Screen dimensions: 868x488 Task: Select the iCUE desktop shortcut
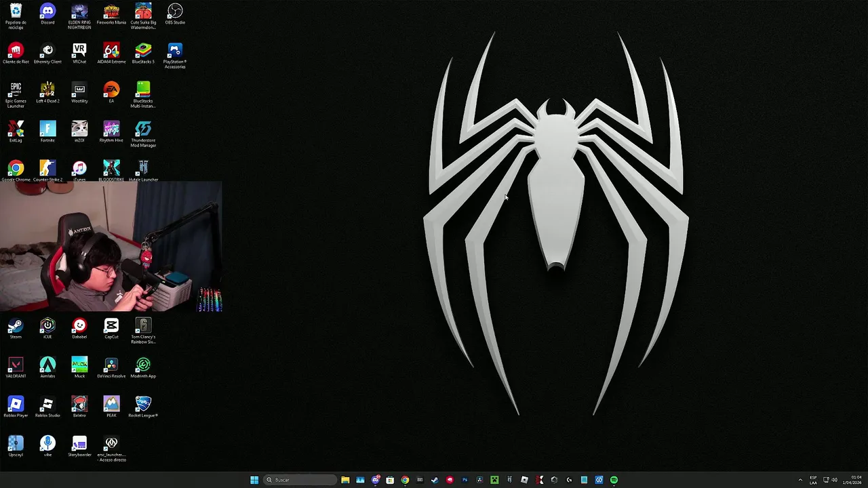(x=47, y=329)
